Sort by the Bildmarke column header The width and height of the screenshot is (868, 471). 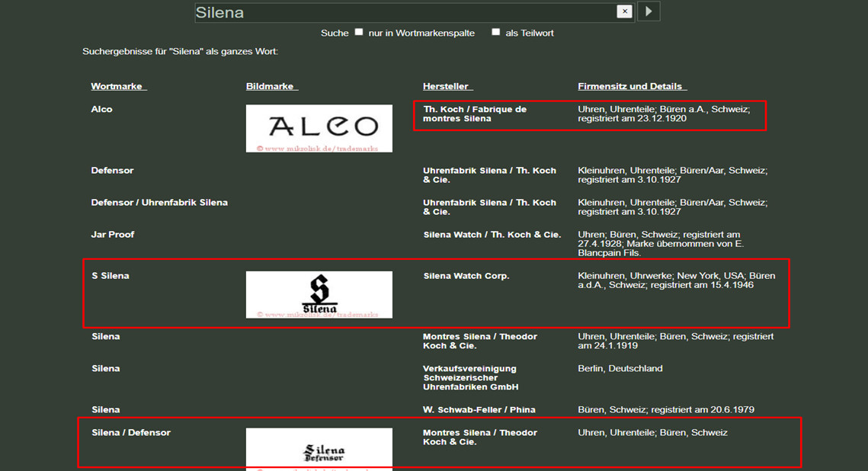tap(272, 86)
